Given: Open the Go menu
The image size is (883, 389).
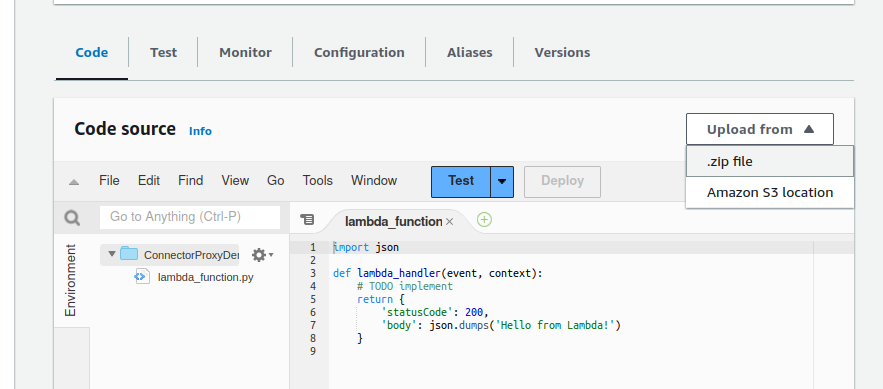Looking at the screenshot, I should pyautogui.click(x=275, y=181).
